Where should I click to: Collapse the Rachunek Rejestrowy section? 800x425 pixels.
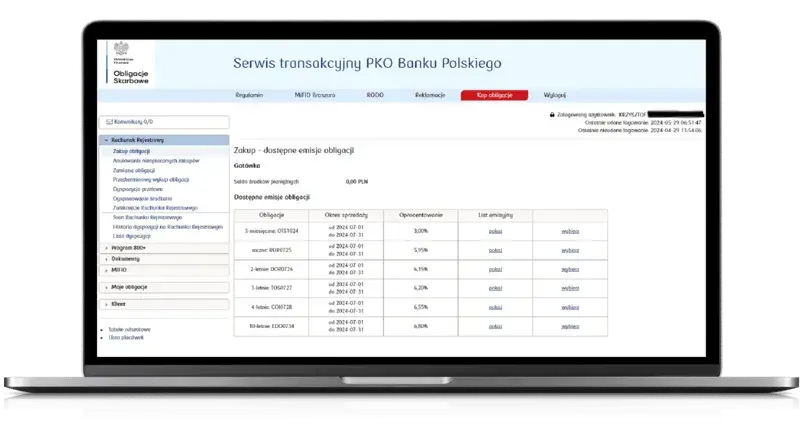click(164, 140)
